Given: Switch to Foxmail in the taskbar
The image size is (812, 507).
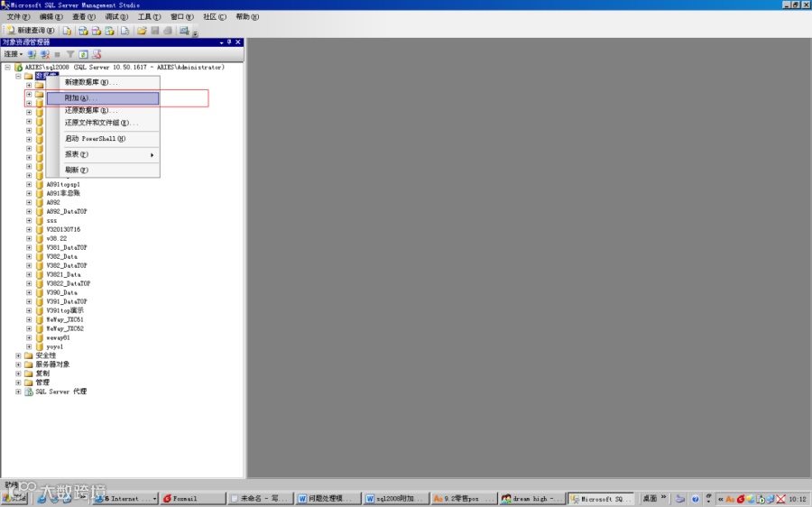Looking at the screenshot, I should pyautogui.click(x=193, y=498).
